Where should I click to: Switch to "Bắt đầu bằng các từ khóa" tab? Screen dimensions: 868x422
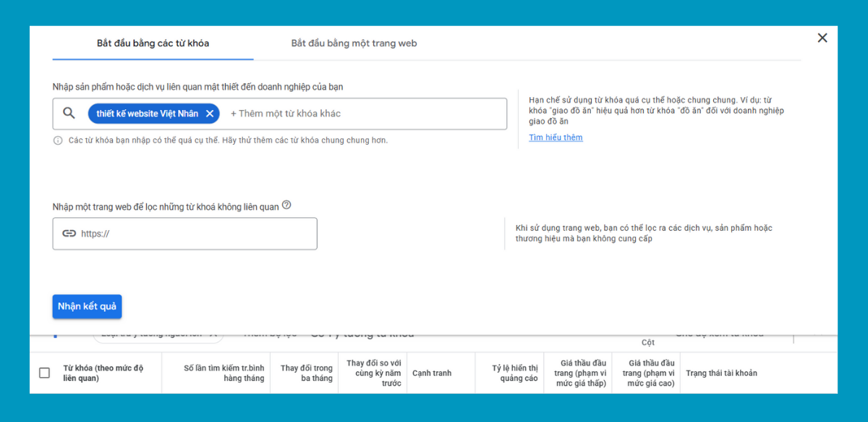(x=153, y=43)
